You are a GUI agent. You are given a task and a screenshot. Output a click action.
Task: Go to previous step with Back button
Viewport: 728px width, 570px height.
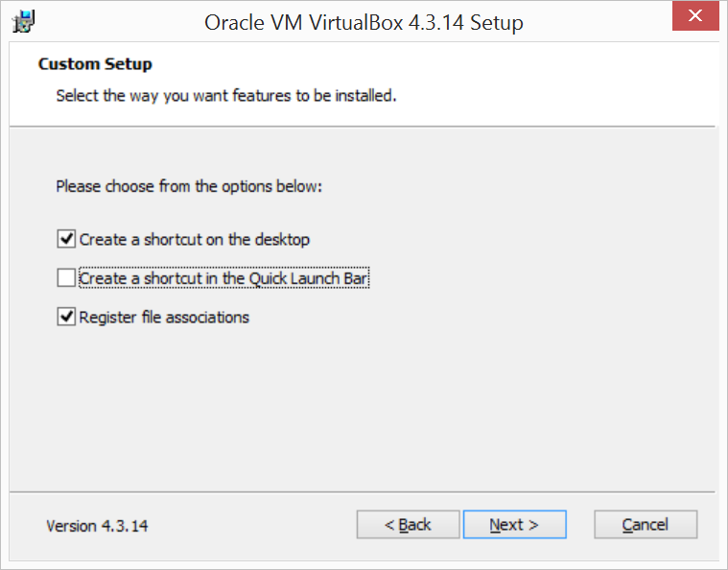click(408, 525)
